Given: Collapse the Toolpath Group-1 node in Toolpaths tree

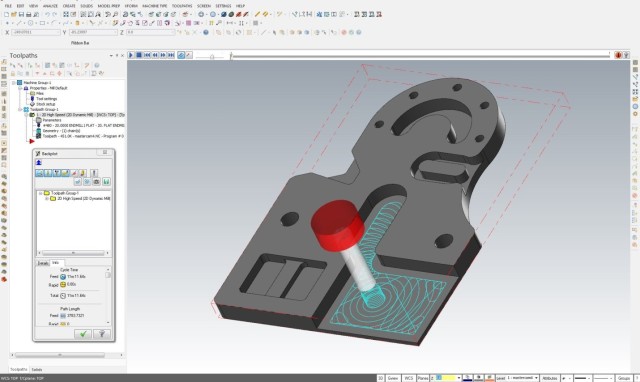Looking at the screenshot, I should [20, 110].
